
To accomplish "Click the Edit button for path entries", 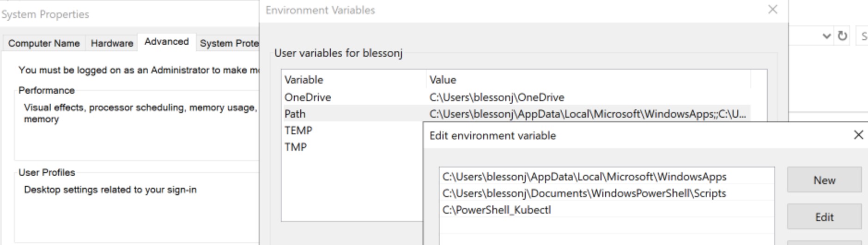I will coord(824,217).
